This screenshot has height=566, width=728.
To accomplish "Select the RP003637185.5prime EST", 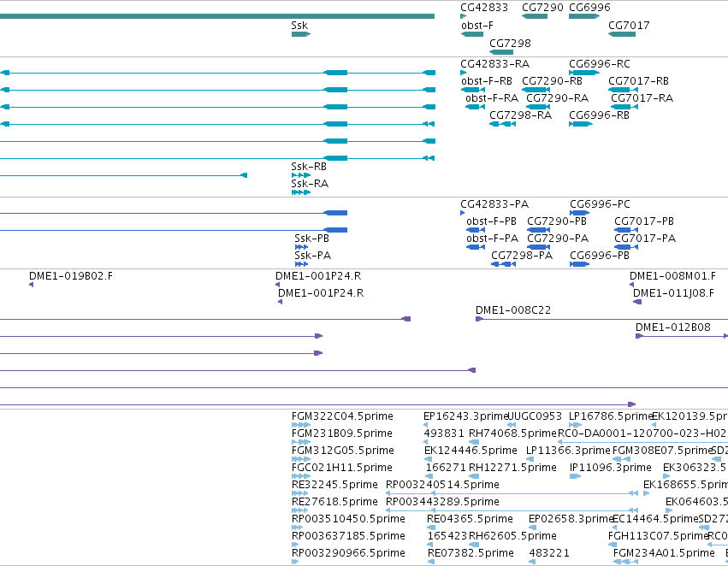I will [x=295, y=545].
